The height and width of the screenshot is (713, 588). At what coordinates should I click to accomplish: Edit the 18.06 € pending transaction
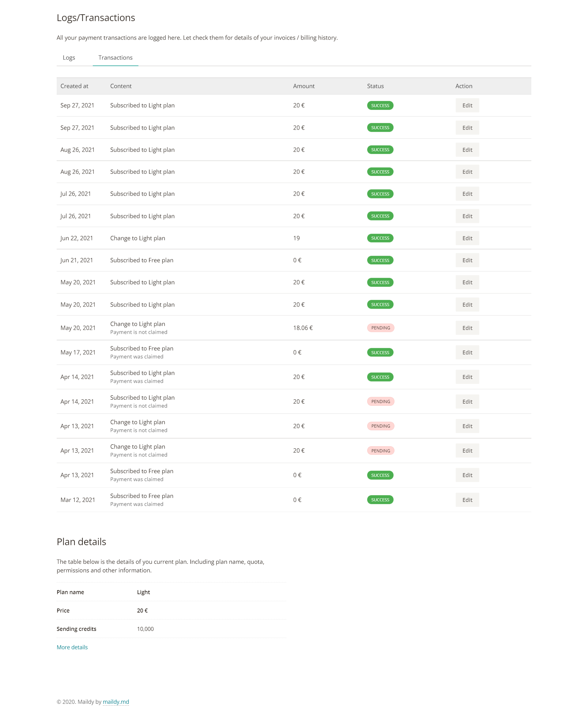[x=467, y=328]
